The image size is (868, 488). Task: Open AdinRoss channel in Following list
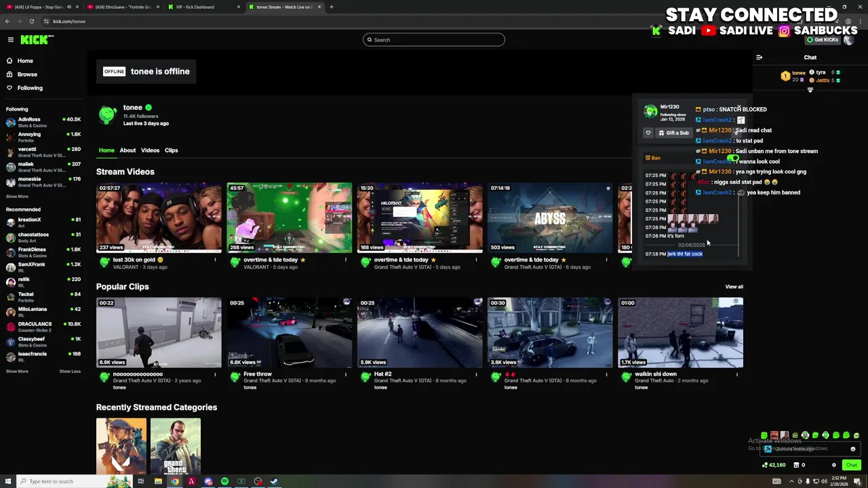(42, 122)
